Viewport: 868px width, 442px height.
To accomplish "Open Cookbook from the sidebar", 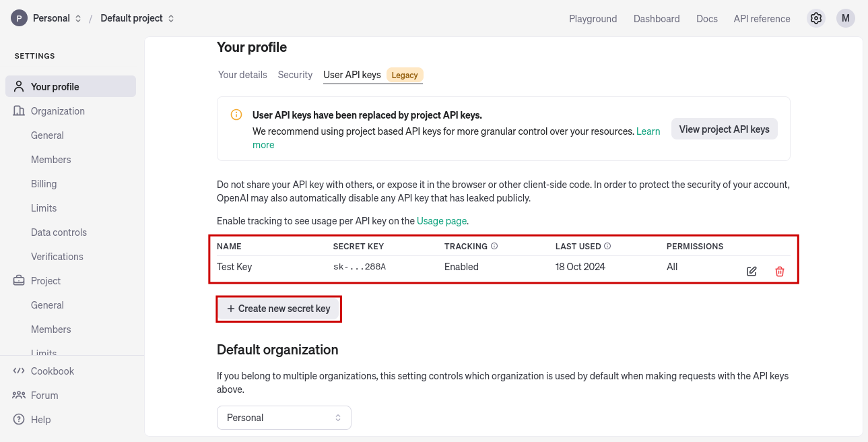I will 52,371.
